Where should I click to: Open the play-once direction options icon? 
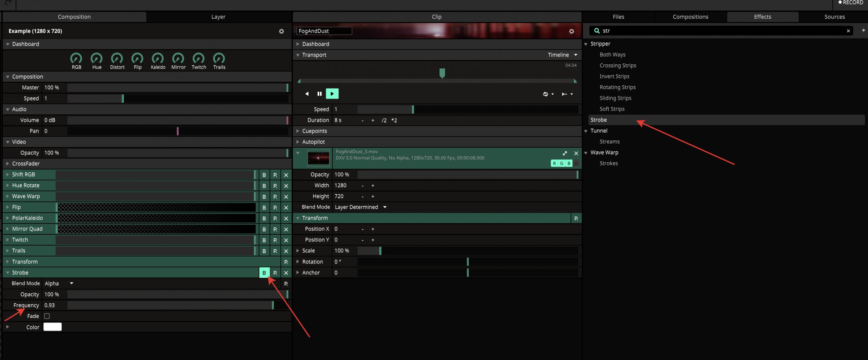click(x=567, y=94)
